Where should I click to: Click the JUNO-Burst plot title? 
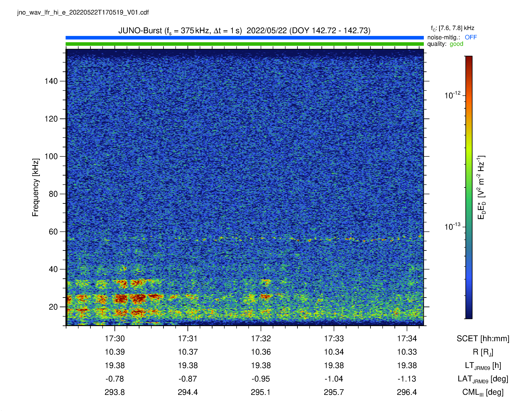point(244,31)
